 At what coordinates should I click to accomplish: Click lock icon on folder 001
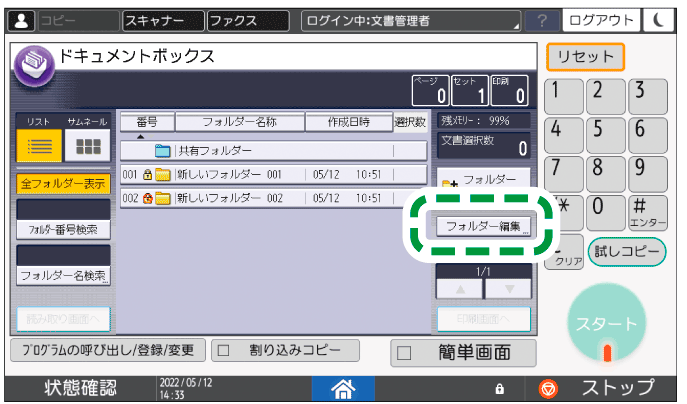148,175
